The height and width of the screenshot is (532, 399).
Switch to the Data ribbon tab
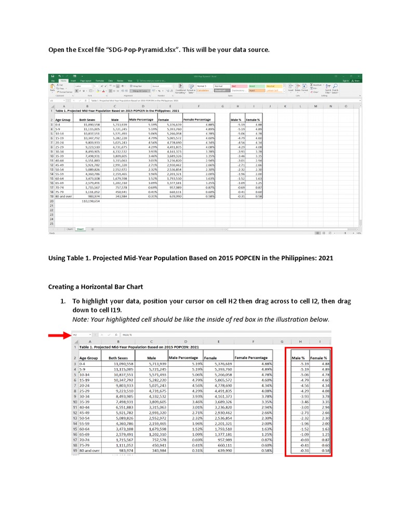111,81
